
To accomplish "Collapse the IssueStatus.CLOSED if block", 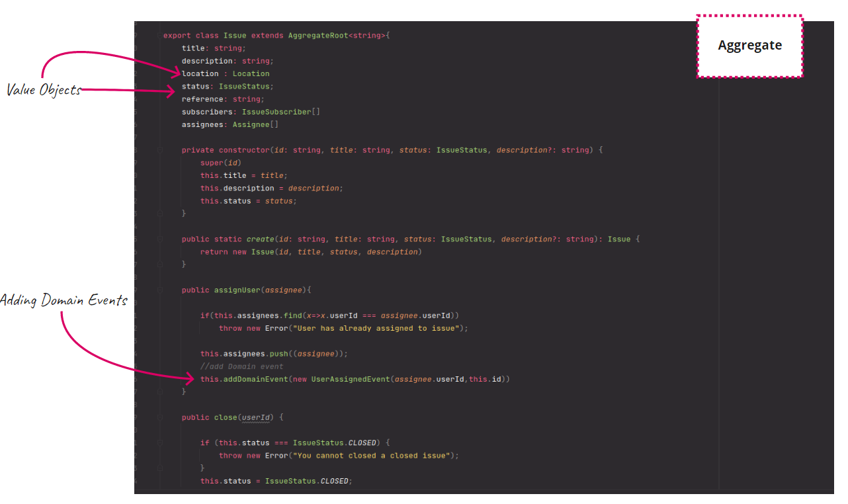I will point(160,442).
